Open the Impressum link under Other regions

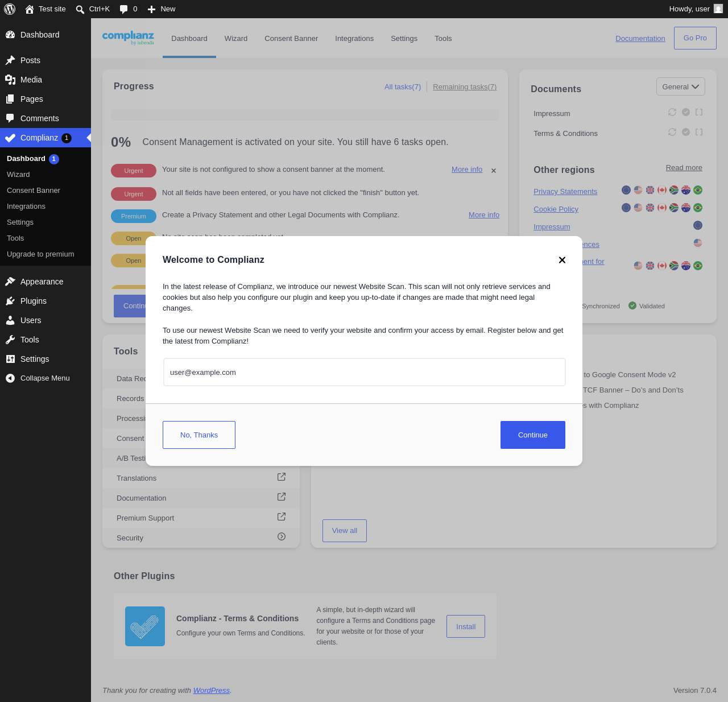pyautogui.click(x=552, y=227)
